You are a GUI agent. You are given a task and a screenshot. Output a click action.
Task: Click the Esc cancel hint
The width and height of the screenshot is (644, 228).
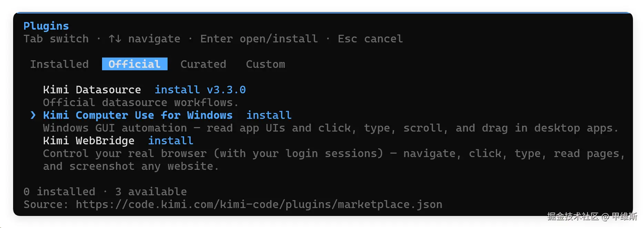(x=370, y=39)
